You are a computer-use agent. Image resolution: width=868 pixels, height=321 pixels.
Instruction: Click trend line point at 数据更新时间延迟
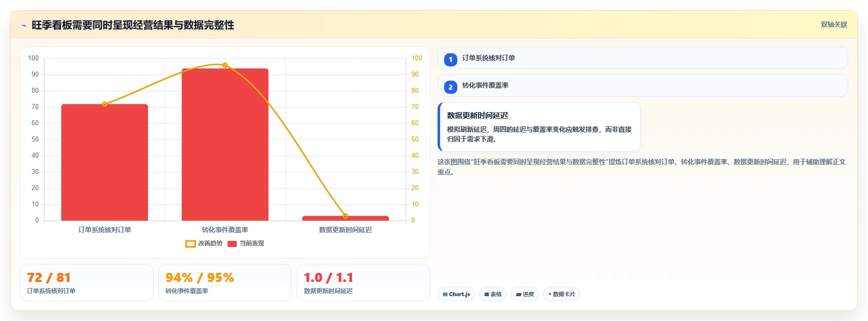tap(345, 216)
